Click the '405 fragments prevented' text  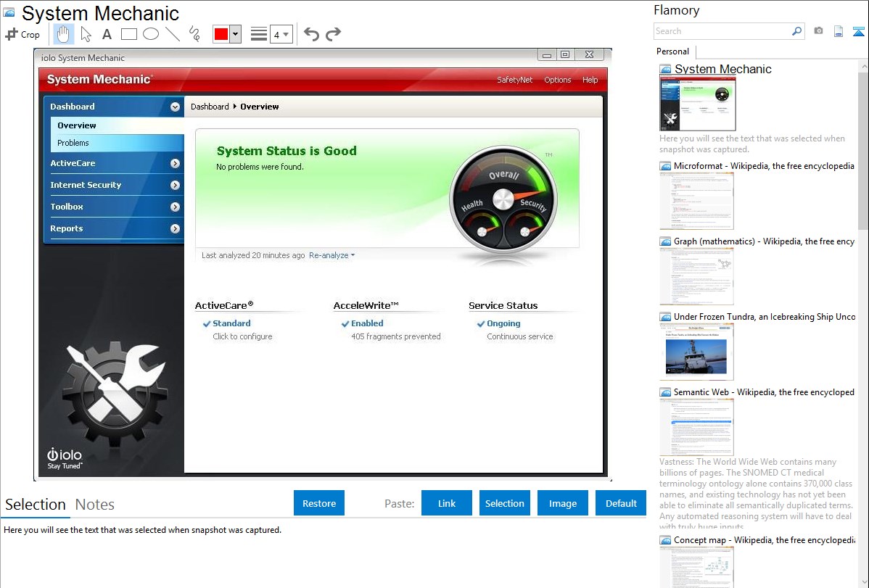(396, 336)
